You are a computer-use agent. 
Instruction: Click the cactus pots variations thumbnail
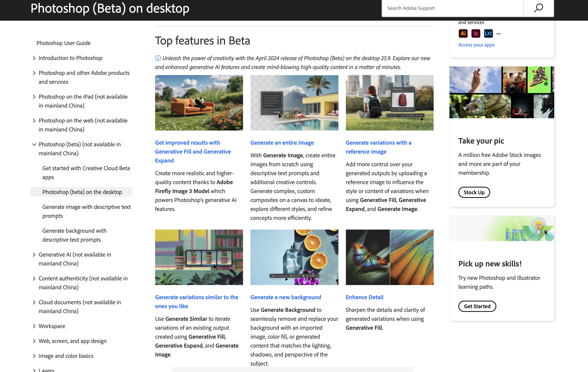click(199, 257)
